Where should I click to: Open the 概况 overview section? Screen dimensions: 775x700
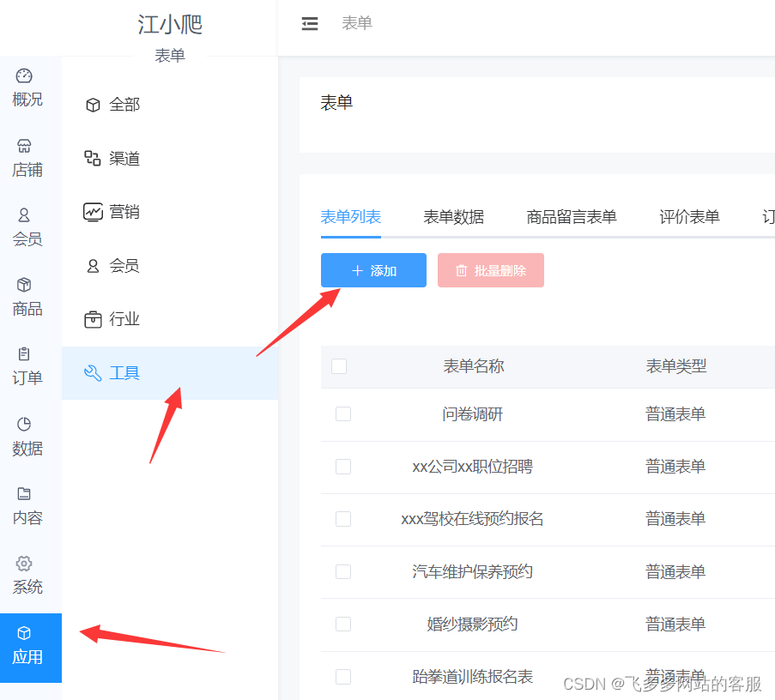point(27,88)
